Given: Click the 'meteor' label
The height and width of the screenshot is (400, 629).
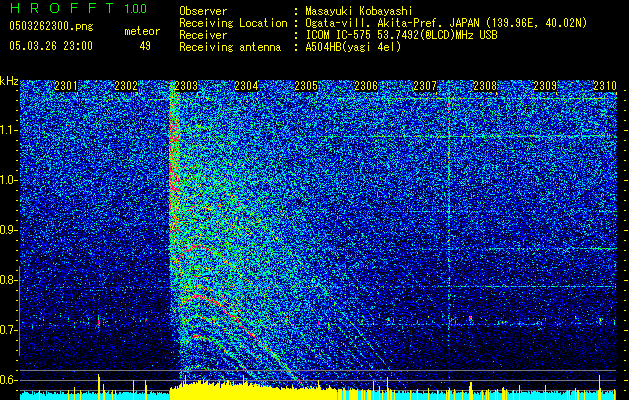Looking at the screenshot, I should pyautogui.click(x=142, y=31).
